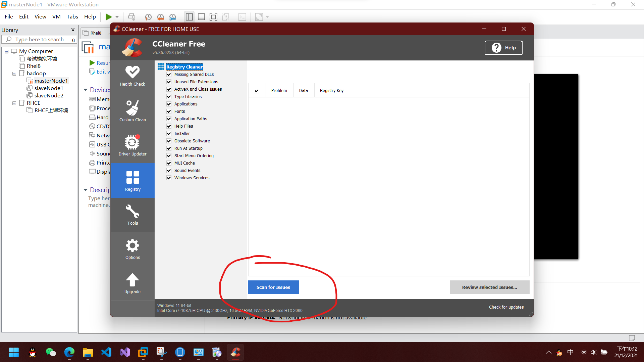Viewport: 644px width, 362px height.
Task: Uncheck MUI Cache option
Action: 169,163
